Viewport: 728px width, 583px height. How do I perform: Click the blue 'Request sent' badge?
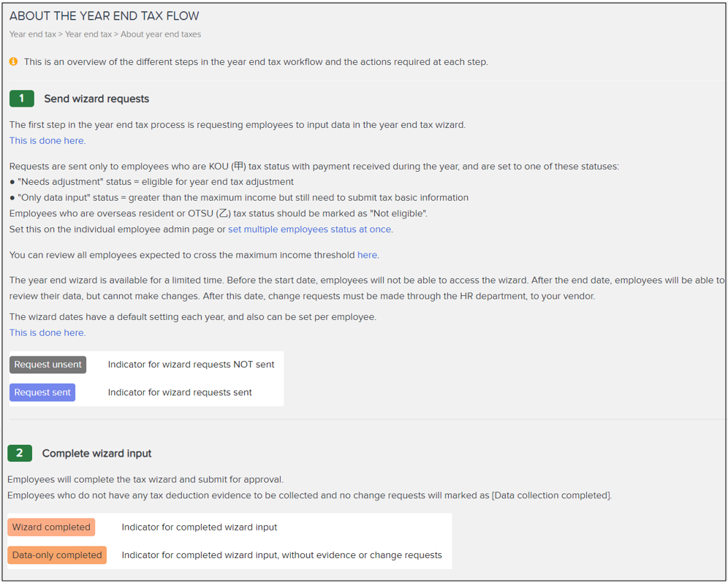pyautogui.click(x=42, y=392)
